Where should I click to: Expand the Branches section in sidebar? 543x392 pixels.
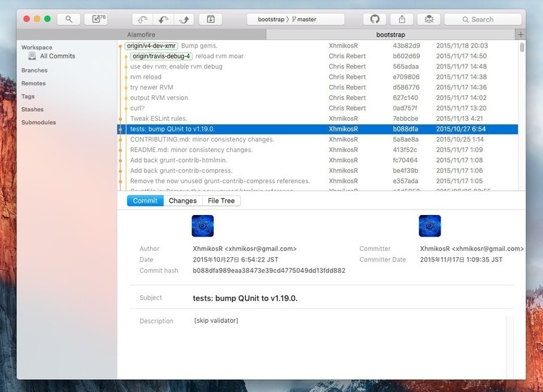[34, 71]
